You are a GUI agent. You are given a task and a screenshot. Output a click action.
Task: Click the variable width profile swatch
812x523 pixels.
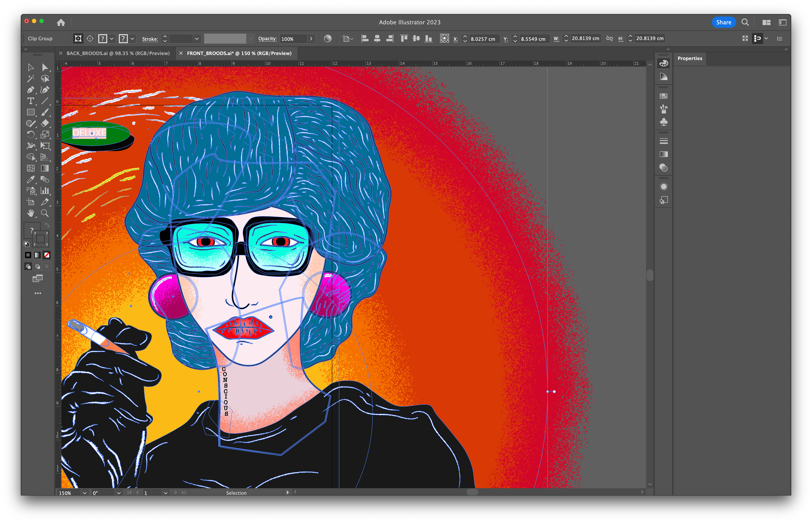(225, 39)
